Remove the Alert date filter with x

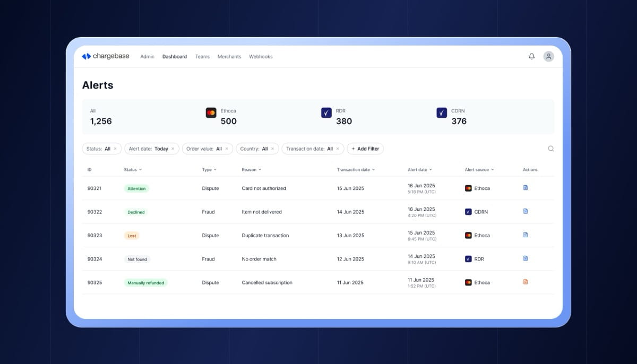(173, 149)
